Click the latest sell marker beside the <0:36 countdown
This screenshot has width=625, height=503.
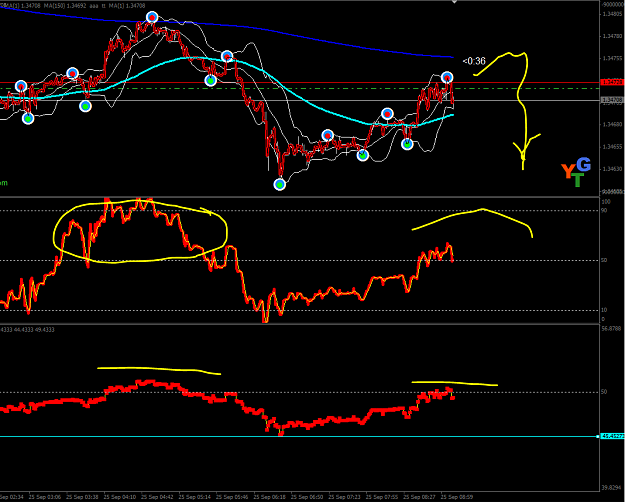447,77
